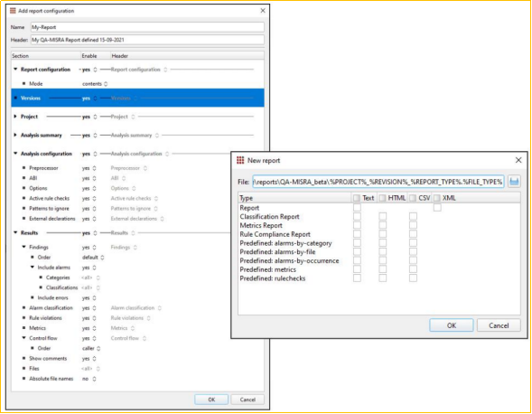Image resolution: width=532 pixels, height=414 pixels.
Task: Toggle the Mode contents stepper arrows
Action: (106, 84)
